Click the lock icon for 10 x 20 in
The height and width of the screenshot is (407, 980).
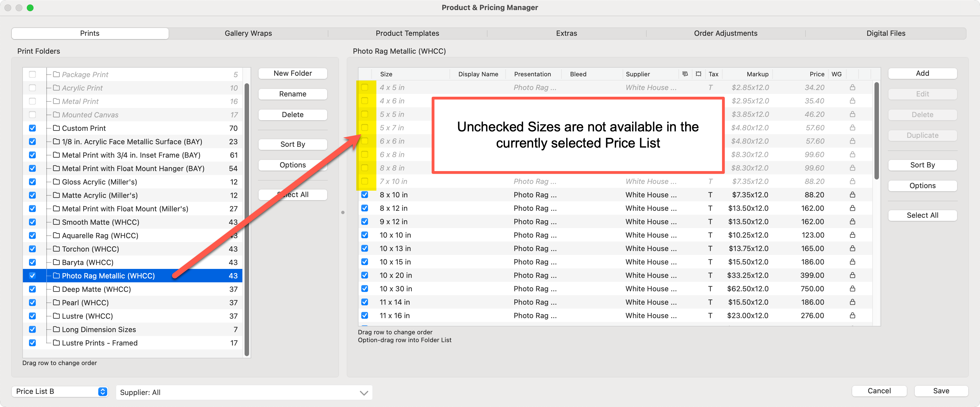click(x=852, y=275)
